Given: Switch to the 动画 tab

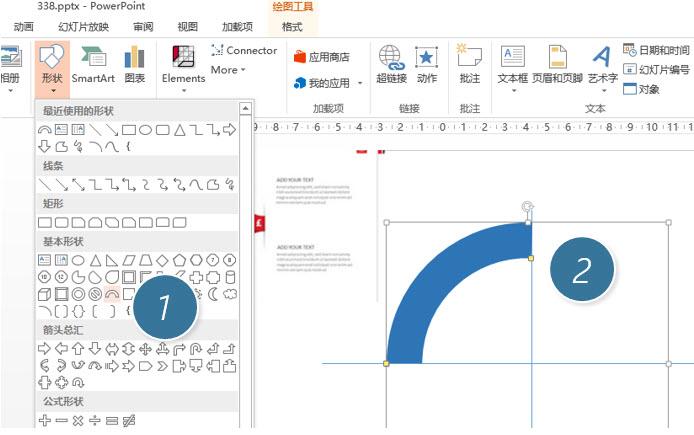Looking at the screenshot, I should pos(23,27).
